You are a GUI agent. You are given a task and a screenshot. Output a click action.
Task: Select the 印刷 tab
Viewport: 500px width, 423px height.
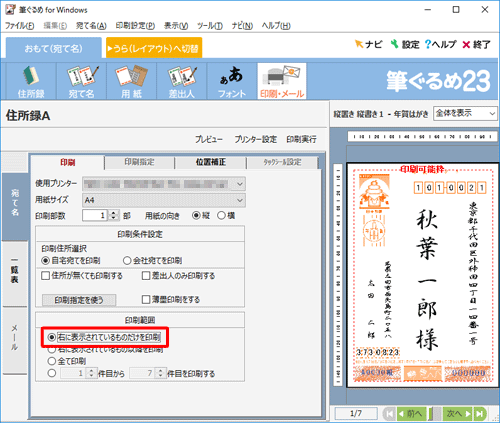68,162
